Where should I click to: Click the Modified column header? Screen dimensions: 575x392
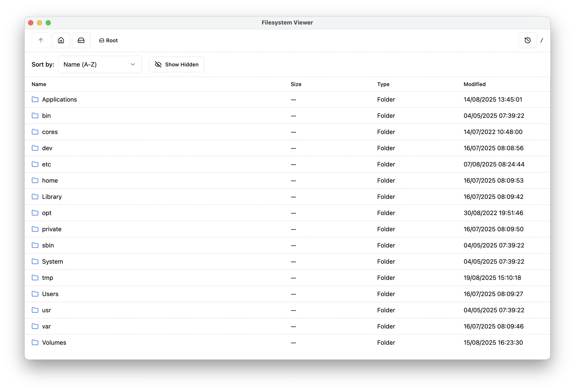[x=474, y=84]
